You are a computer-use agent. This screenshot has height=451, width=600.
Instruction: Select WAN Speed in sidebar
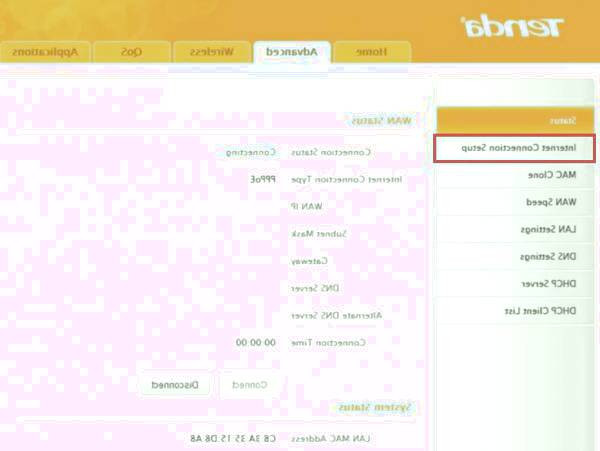(515, 202)
